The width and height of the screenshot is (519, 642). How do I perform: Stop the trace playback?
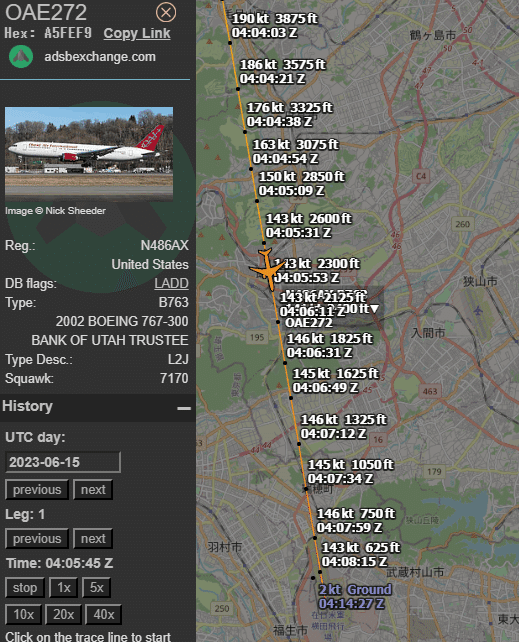point(25,588)
